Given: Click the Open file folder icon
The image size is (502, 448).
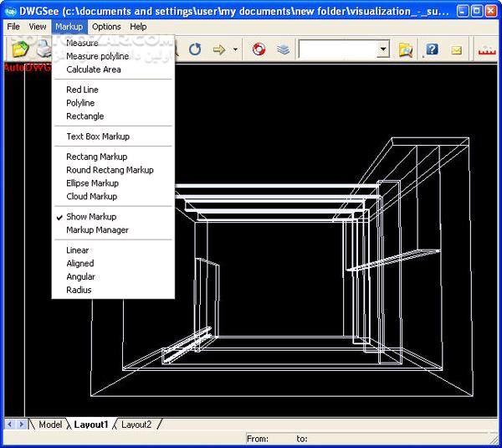Looking at the screenshot, I should tap(20, 50).
